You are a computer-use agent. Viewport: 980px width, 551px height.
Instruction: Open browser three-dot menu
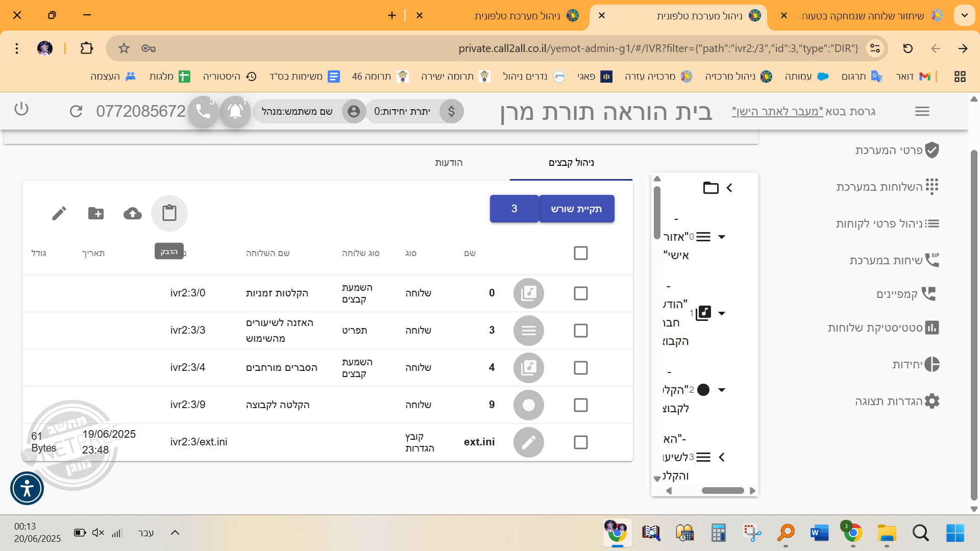17,48
